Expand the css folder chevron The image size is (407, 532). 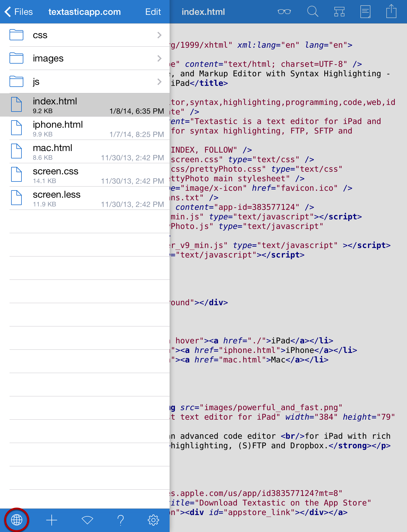pyautogui.click(x=159, y=35)
